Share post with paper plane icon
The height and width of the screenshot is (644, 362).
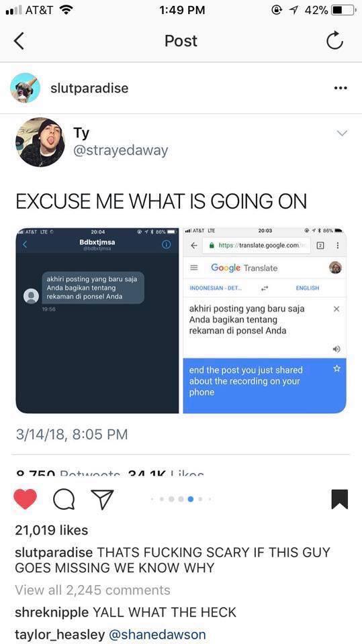101,499
